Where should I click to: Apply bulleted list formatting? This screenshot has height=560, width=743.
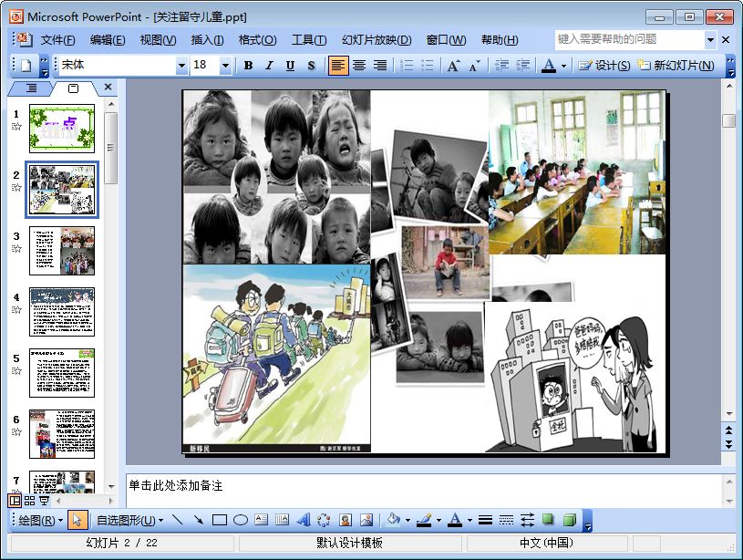tap(427, 66)
